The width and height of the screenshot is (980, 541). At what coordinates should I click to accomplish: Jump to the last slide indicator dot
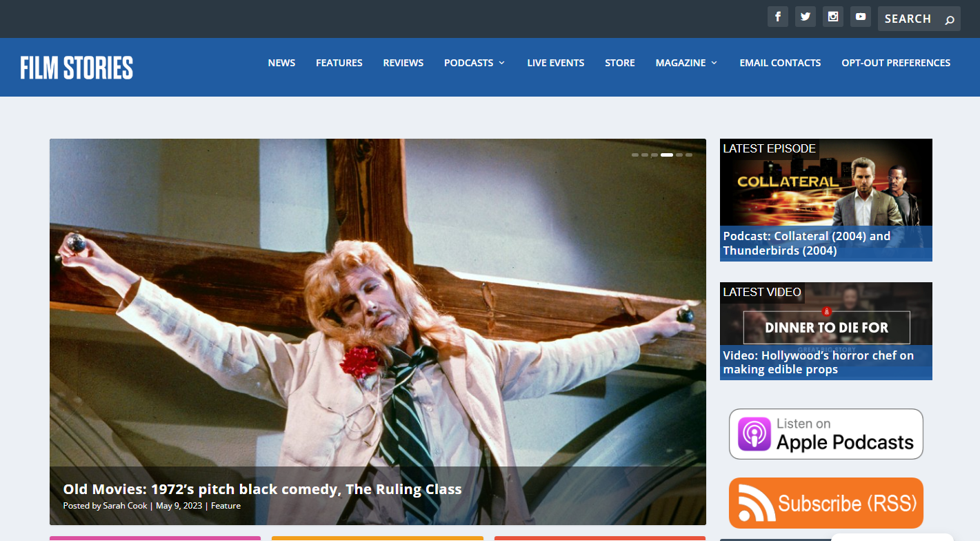click(x=689, y=155)
